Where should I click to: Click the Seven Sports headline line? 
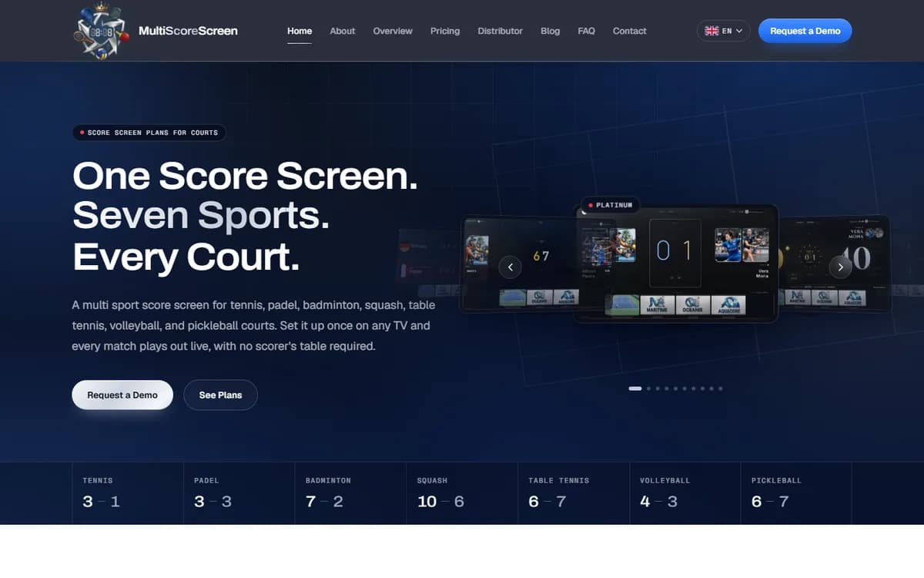201,217
